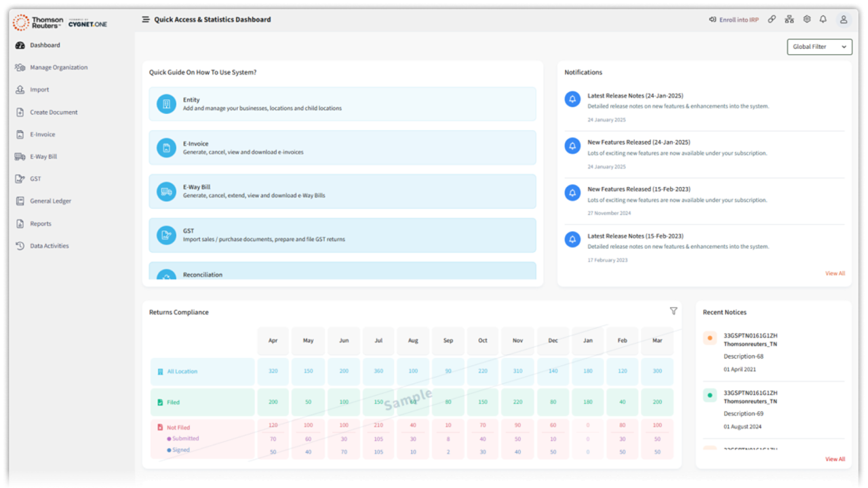Click View All under Notifications
The height and width of the screenshot is (488, 868).
point(835,274)
